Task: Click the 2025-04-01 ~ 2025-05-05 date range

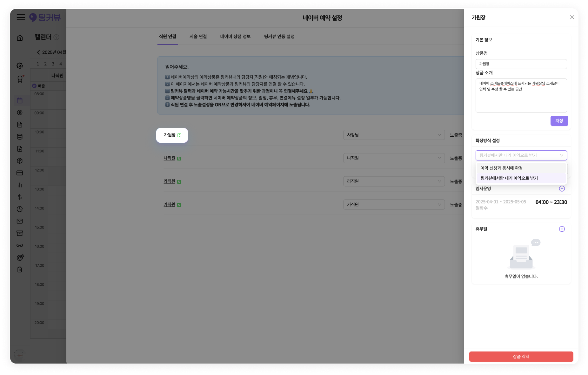Action: tap(501, 202)
